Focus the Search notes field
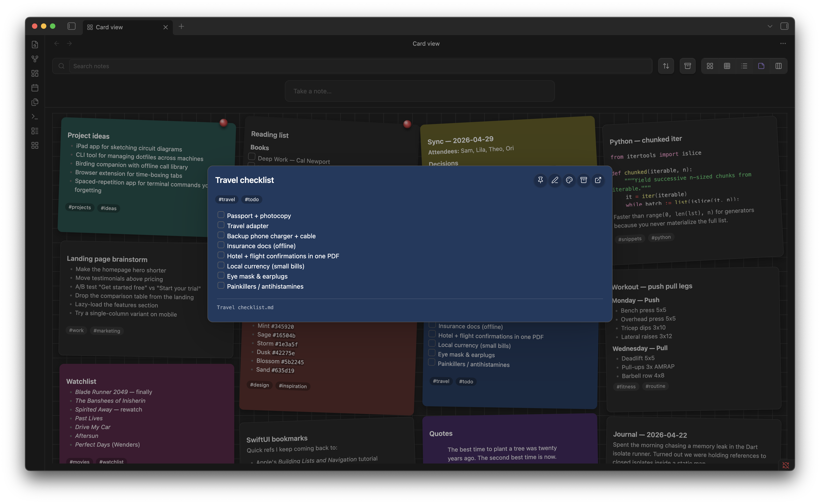The image size is (820, 504). (x=361, y=66)
